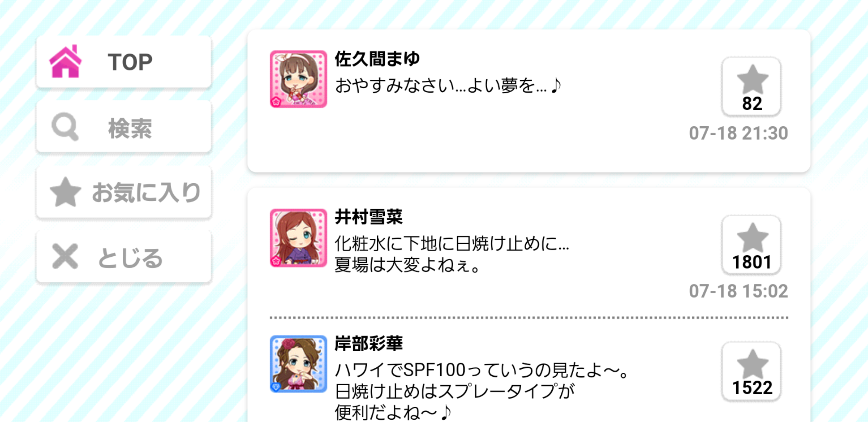Favorite 井村雪菜's post with 1801 stars
This screenshot has height=422, width=868.
(751, 245)
